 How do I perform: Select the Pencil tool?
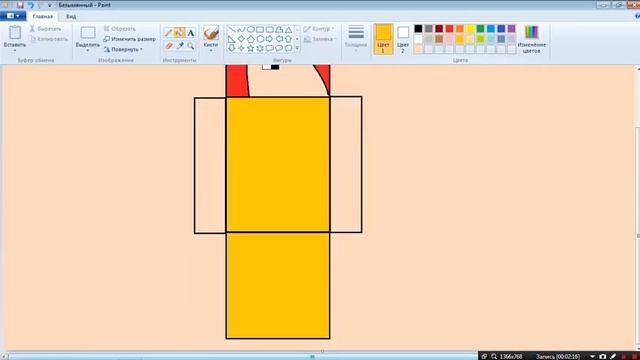pyautogui.click(x=169, y=33)
